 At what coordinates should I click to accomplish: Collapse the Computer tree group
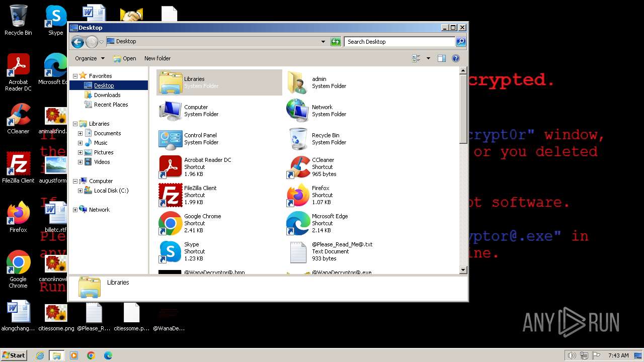pyautogui.click(x=75, y=181)
